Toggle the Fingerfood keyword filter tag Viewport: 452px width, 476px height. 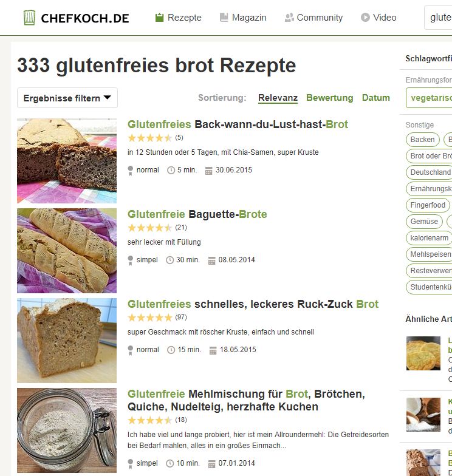(428, 205)
